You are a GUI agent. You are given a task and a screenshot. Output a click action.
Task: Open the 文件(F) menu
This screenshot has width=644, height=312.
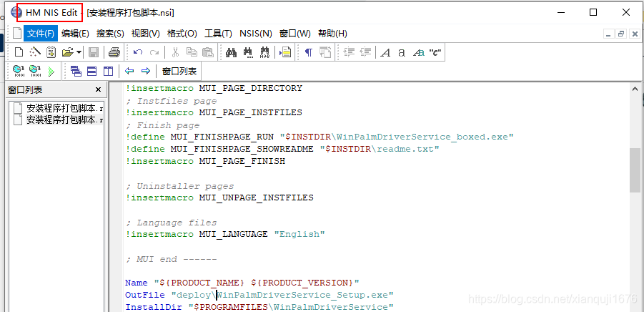click(x=41, y=34)
